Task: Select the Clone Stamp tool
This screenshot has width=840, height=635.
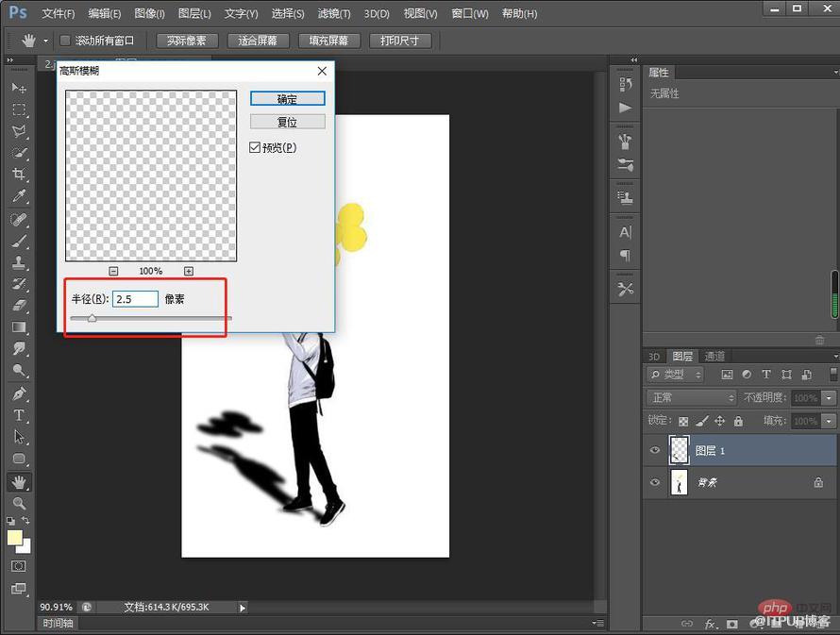Action: click(19, 262)
